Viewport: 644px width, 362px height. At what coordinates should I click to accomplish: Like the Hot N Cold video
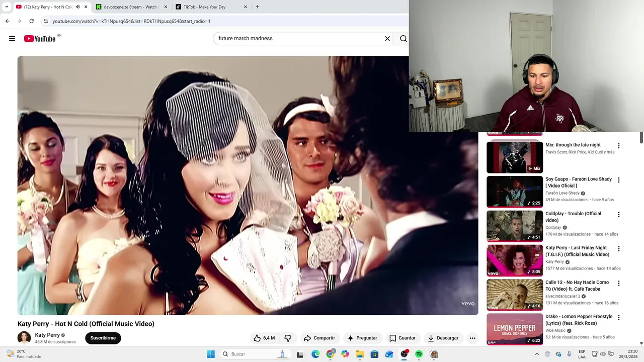point(264,338)
